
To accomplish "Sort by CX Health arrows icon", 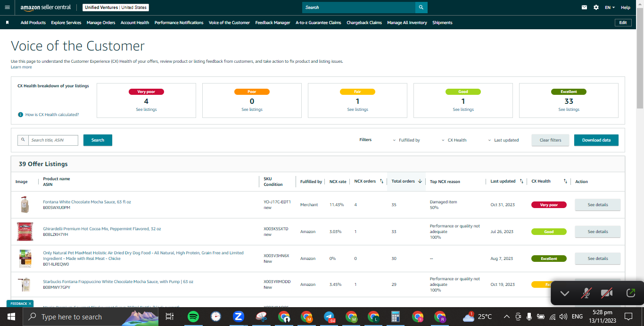I will (x=565, y=181).
